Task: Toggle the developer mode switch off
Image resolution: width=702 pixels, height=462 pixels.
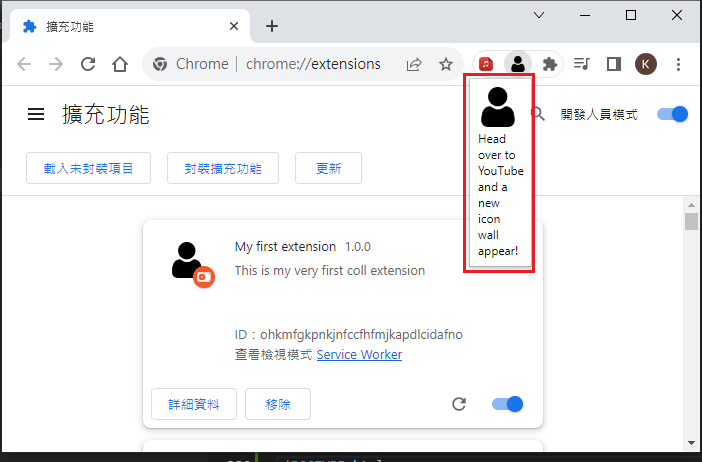Action: 672,114
